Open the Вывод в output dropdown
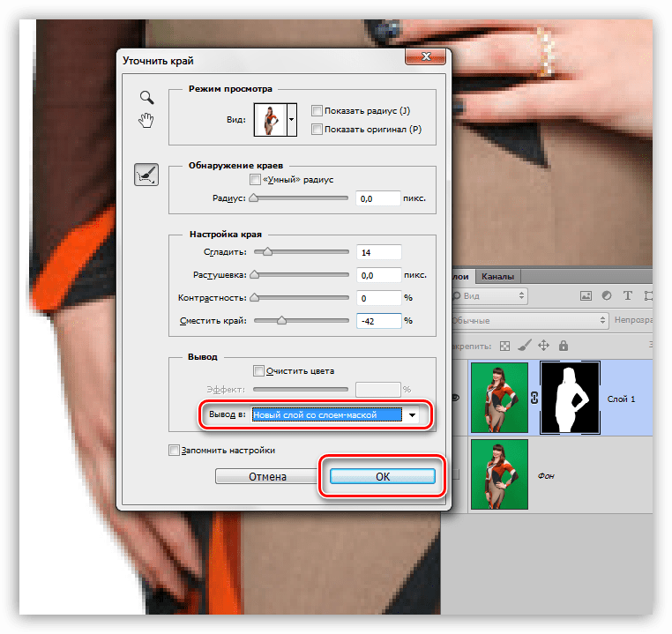The image size is (672, 634). (x=411, y=414)
